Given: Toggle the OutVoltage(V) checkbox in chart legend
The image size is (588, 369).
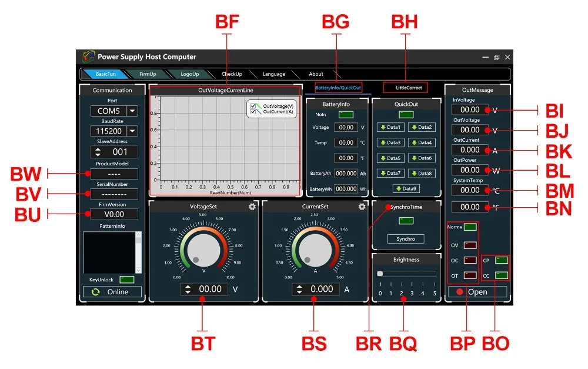Looking at the screenshot, I should [253, 107].
